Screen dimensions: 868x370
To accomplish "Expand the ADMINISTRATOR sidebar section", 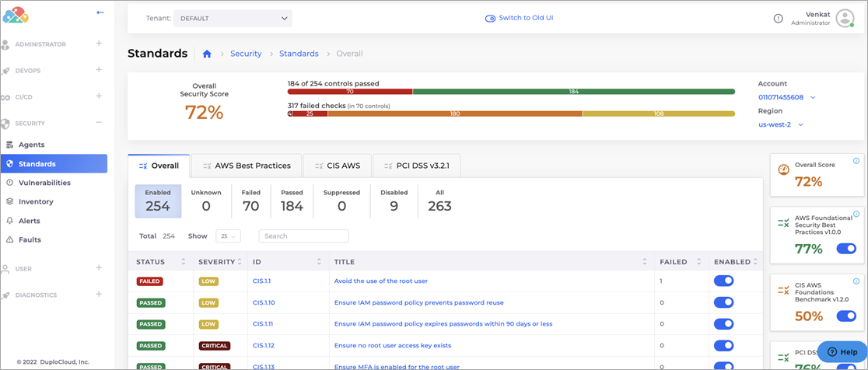I will 99,43.
